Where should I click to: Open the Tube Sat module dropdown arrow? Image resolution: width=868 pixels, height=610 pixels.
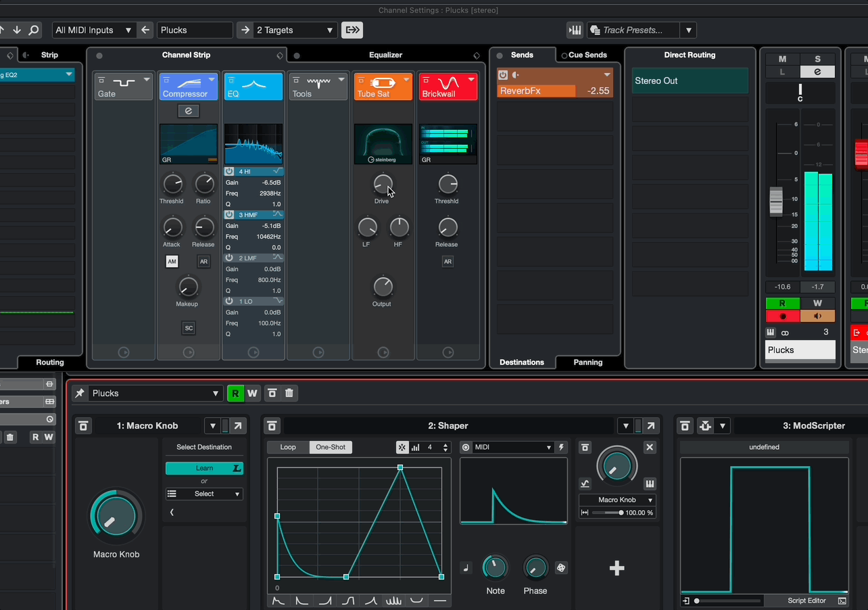(x=406, y=80)
